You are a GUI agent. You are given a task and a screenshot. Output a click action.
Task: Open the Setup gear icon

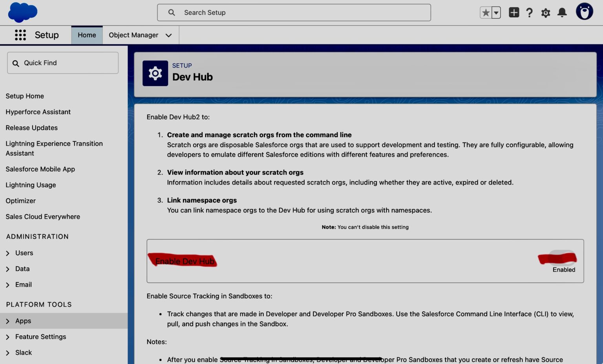[x=545, y=12]
